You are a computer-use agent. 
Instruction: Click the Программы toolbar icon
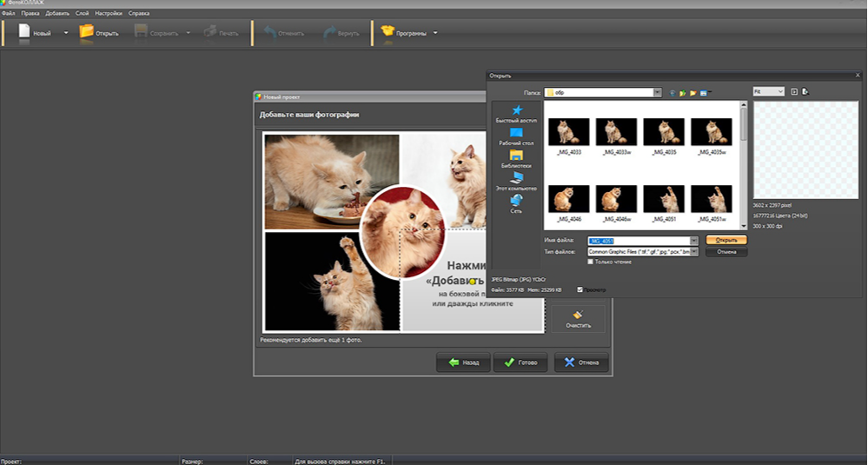coord(388,31)
